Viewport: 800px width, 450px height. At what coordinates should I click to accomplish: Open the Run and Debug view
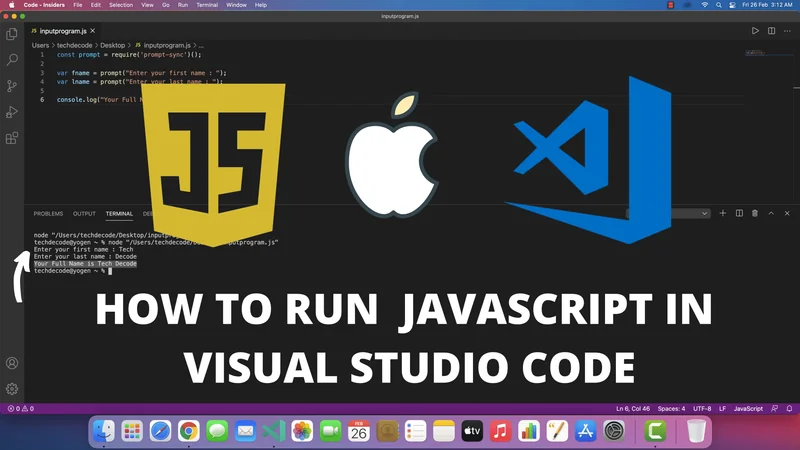tap(12, 112)
